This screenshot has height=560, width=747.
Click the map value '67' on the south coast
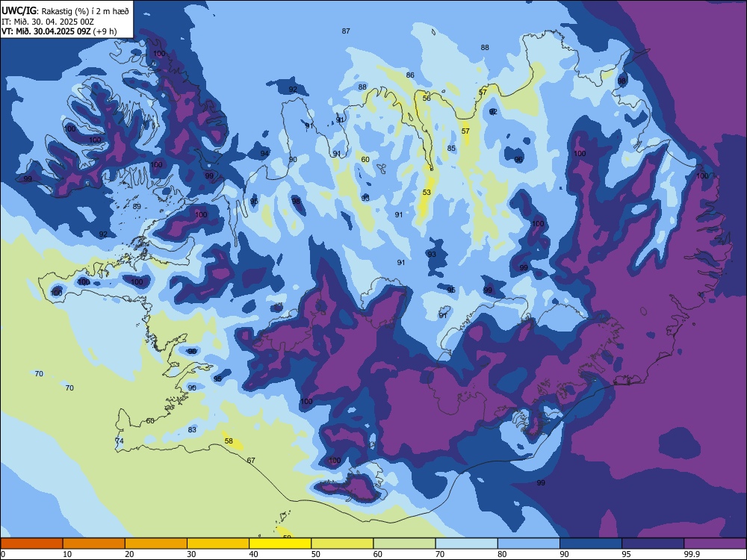[251, 461]
